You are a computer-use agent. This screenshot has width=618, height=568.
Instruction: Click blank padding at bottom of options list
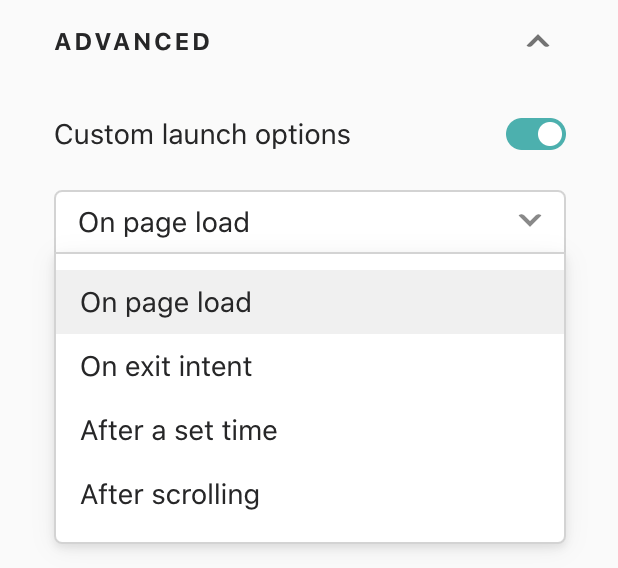310,534
